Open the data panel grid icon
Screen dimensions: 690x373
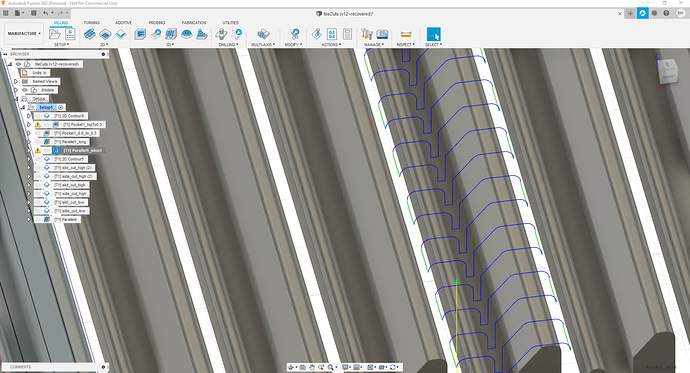[6, 13]
